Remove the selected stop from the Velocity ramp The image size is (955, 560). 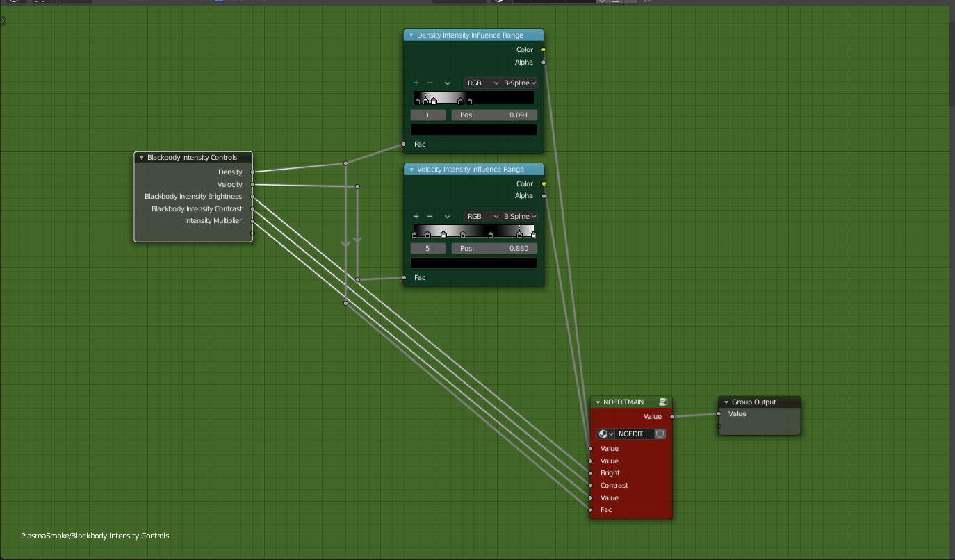coord(431,216)
